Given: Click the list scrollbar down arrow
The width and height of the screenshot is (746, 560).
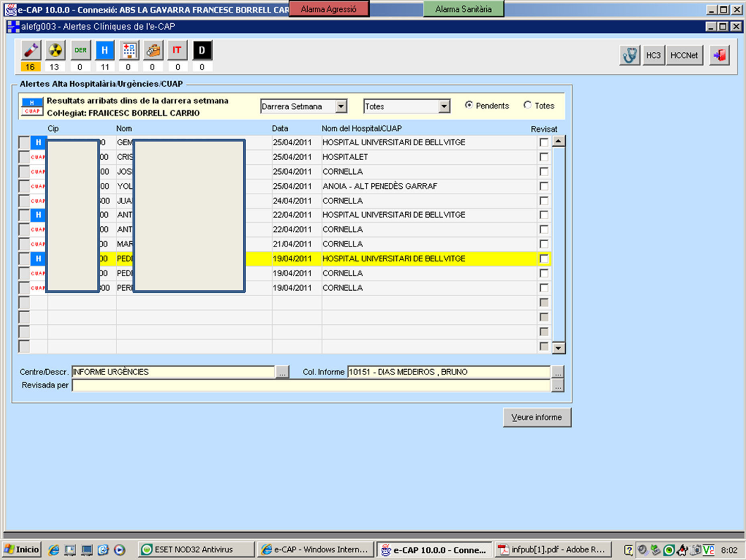Looking at the screenshot, I should [x=558, y=348].
